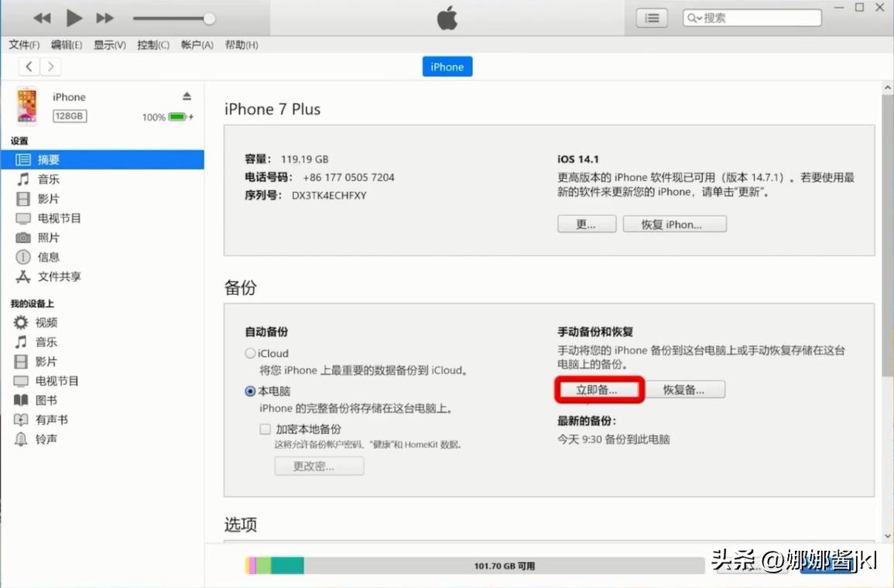Switch to the iPhone device tab

pos(447,67)
